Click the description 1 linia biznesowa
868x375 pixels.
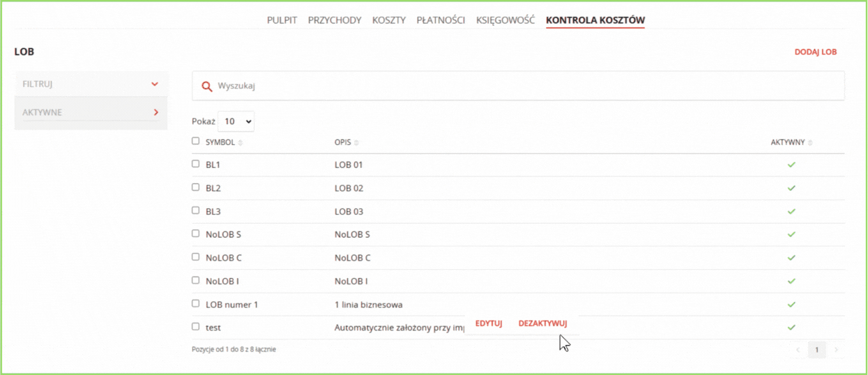368,305
